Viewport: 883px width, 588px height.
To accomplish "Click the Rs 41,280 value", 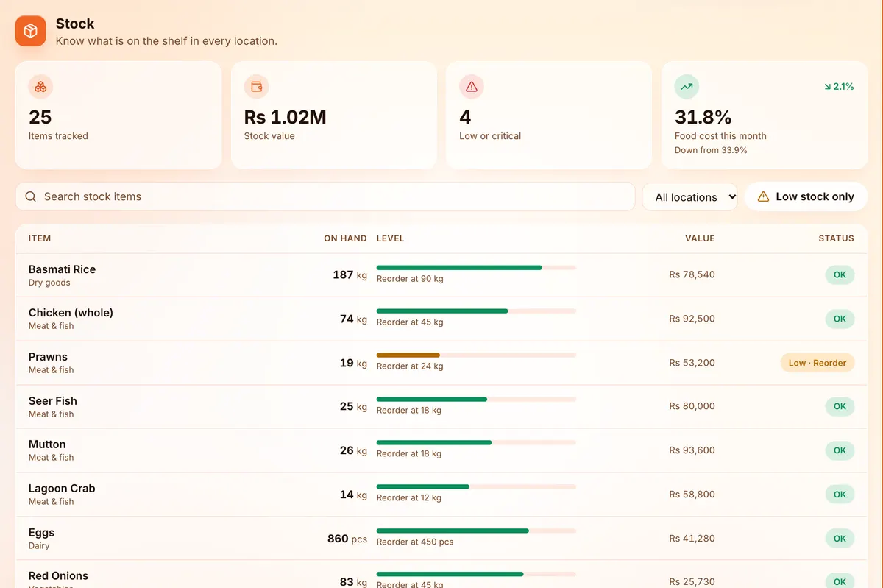I will point(692,539).
